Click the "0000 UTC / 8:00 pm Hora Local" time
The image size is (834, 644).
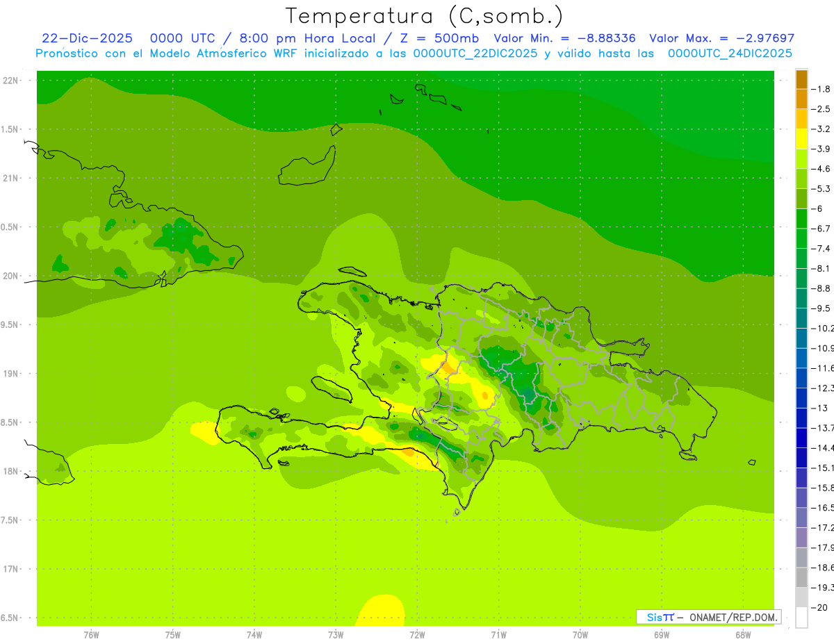pos(263,38)
